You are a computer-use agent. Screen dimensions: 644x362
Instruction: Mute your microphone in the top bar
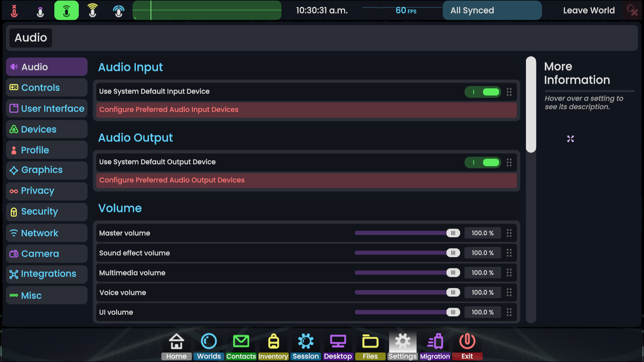(x=14, y=10)
